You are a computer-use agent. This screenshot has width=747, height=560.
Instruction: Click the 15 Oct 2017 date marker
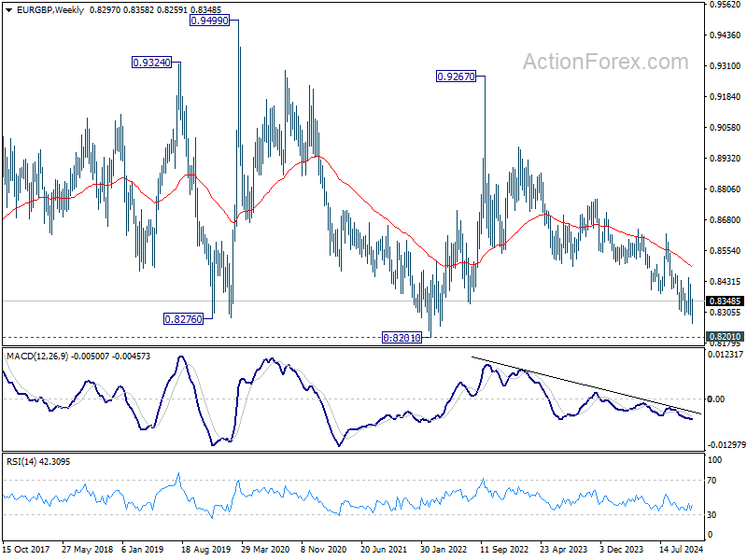pyautogui.click(x=26, y=549)
